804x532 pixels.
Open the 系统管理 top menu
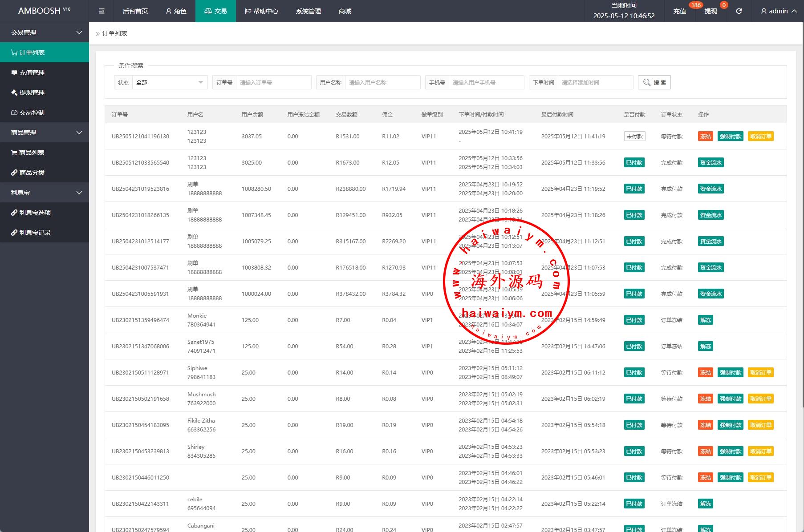click(308, 11)
